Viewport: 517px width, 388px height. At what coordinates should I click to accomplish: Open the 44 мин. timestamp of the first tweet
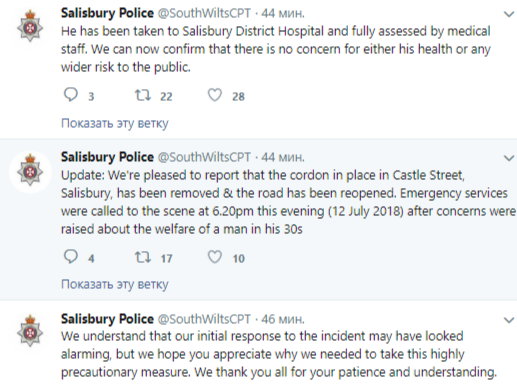click(283, 13)
